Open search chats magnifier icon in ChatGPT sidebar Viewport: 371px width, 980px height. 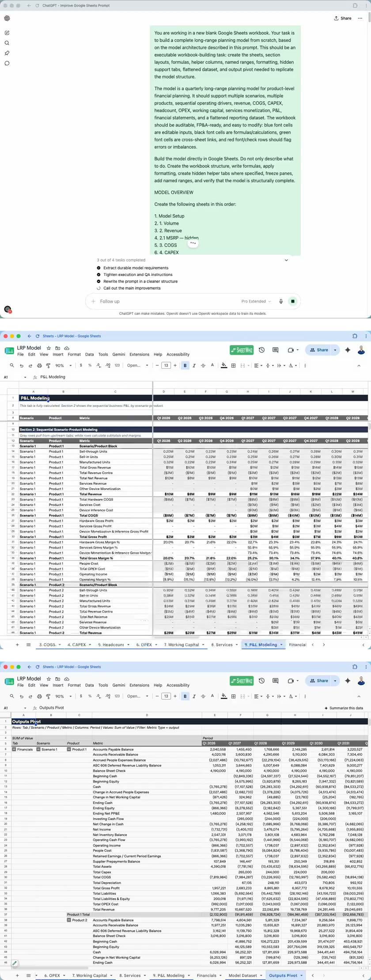pos(7,43)
